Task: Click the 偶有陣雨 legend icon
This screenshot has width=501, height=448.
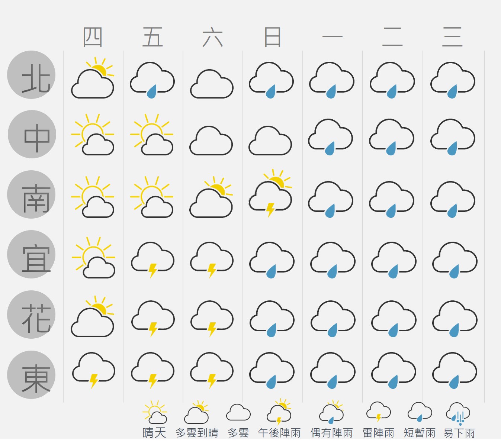Action: 331,412
